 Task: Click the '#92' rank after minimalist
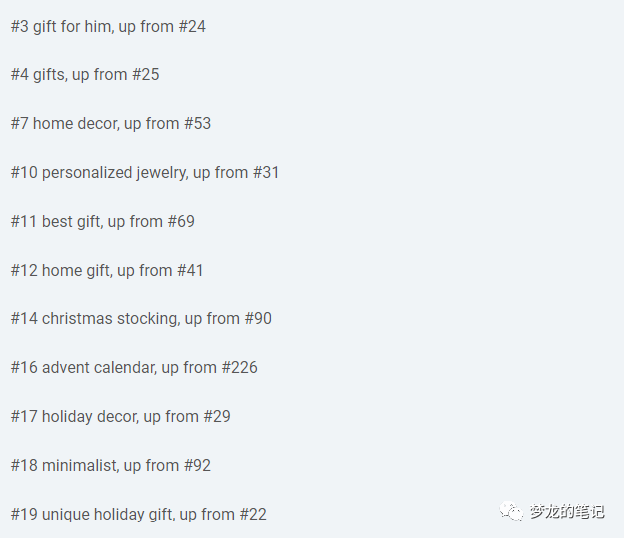pos(197,465)
